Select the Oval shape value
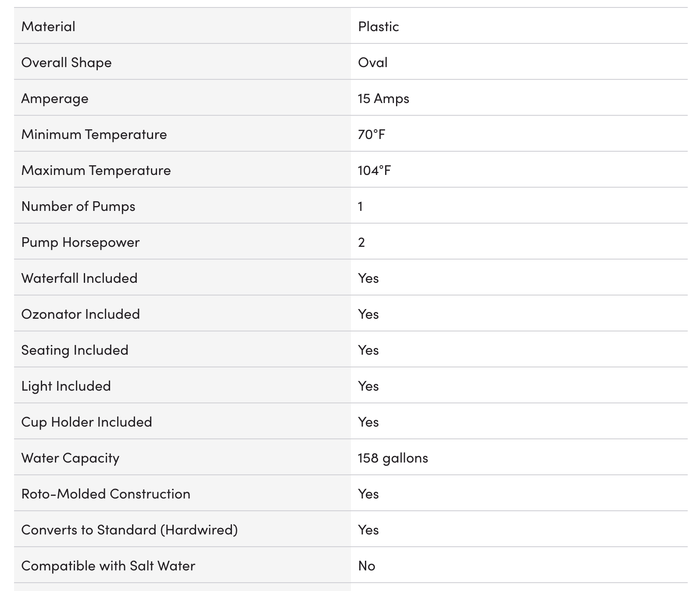The height and width of the screenshot is (591, 700). pyautogui.click(x=373, y=62)
